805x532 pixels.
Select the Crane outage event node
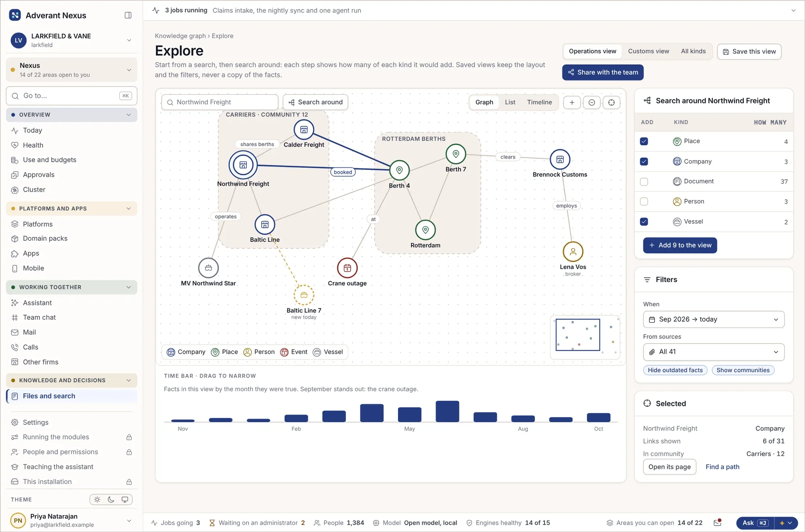[x=347, y=268]
